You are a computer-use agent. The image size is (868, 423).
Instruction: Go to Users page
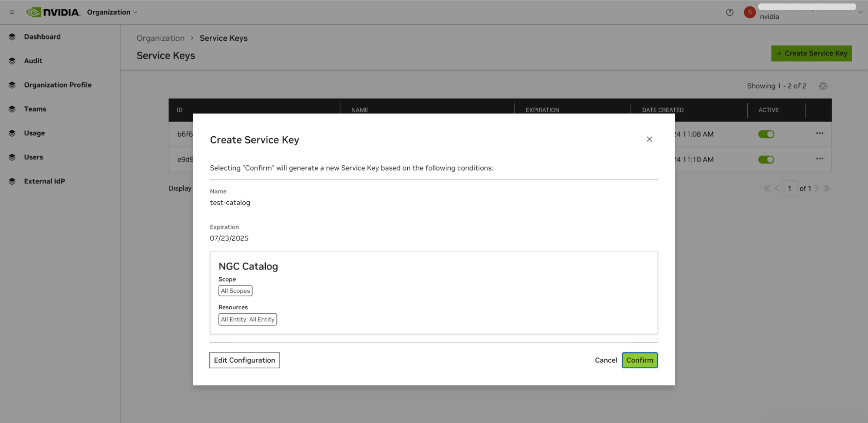click(33, 157)
